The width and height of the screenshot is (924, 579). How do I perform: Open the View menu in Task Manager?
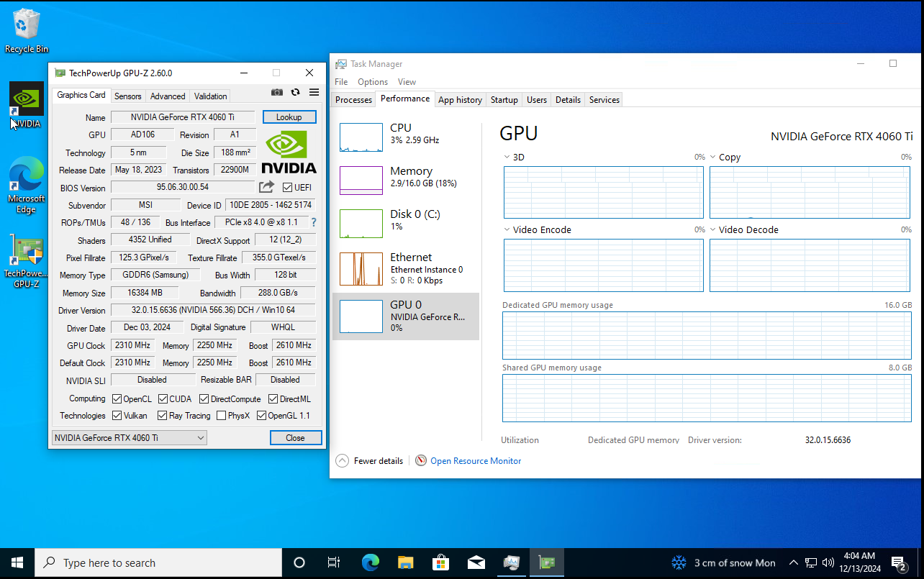click(x=407, y=82)
